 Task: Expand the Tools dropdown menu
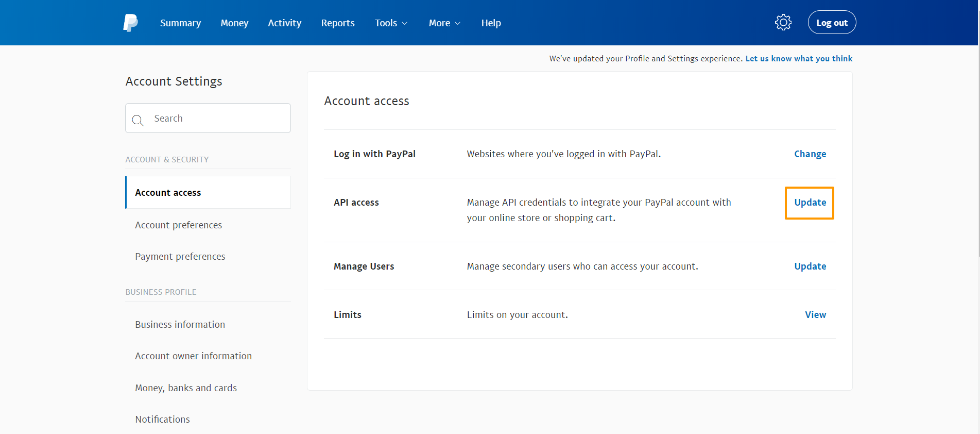pyautogui.click(x=391, y=23)
